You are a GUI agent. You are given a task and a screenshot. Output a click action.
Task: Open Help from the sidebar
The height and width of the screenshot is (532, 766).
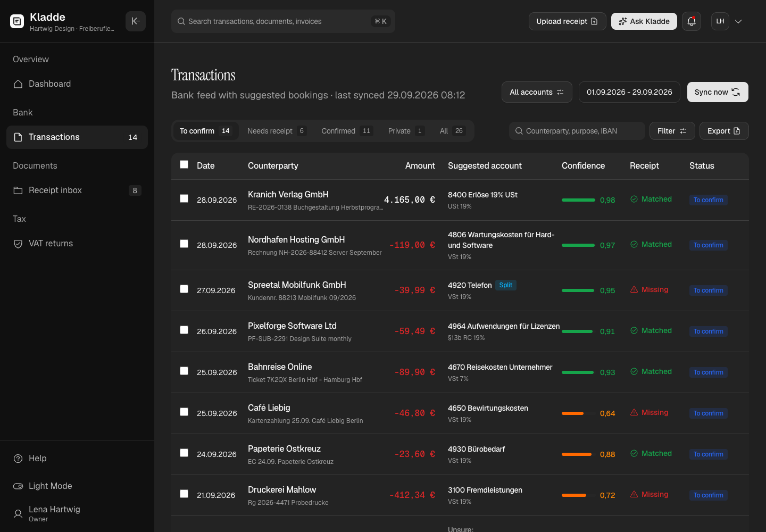click(77, 459)
